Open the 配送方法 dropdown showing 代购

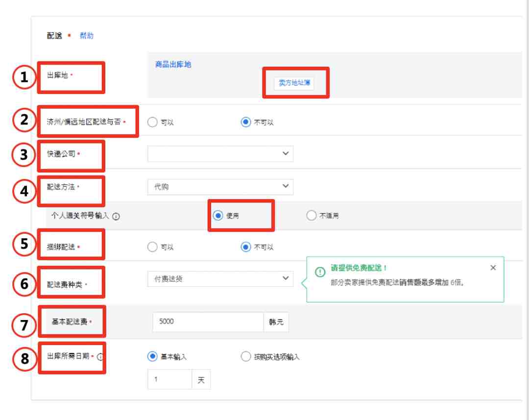click(x=220, y=187)
